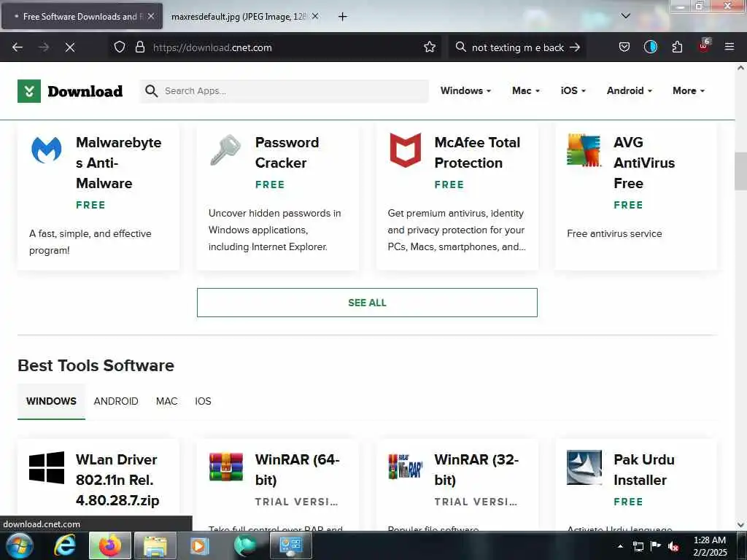Launch Internet Explorer from taskbar
This screenshot has width=747, height=560.
65,545
